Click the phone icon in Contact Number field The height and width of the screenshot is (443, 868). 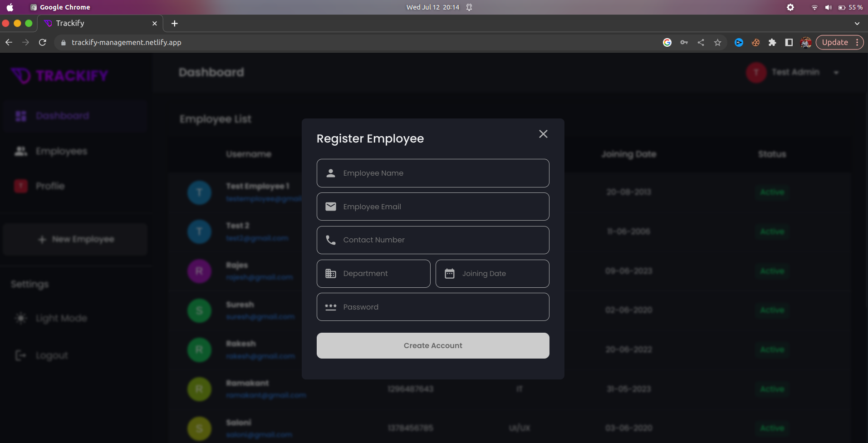[x=331, y=240]
